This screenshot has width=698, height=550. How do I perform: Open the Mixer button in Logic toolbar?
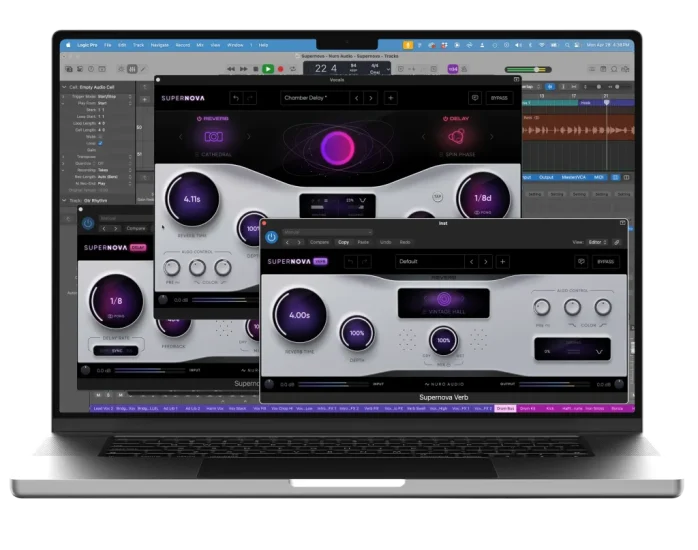[x=132, y=69]
